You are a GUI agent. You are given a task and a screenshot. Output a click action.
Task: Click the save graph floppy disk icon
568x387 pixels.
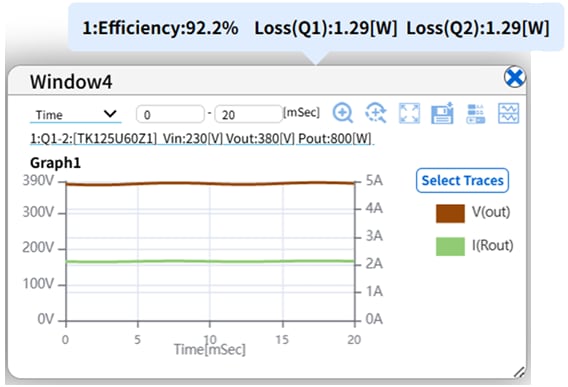(443, 113)
